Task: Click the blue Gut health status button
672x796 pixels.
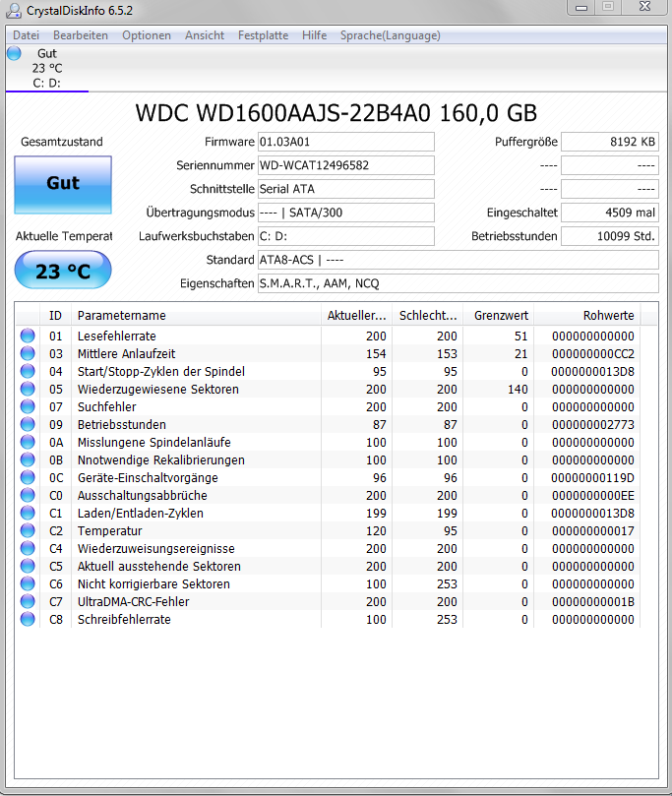Action: tap(63, 184)
